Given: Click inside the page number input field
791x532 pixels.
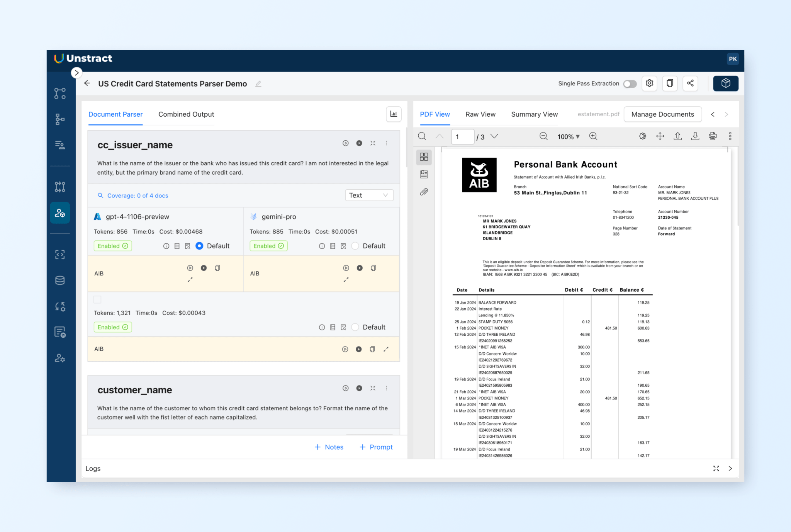Looking at the screenshot, I should coord(462,136).
